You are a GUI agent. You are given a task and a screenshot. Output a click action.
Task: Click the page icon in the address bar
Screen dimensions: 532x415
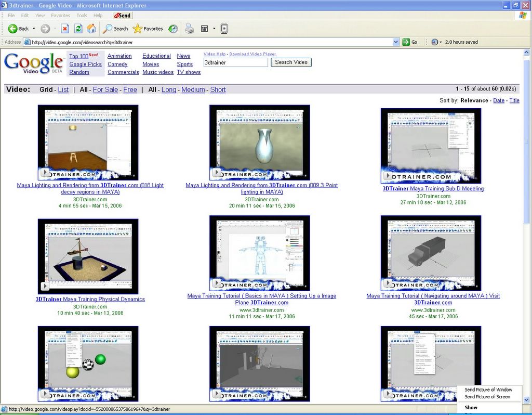pyautogui.click(x=27, y=42)
